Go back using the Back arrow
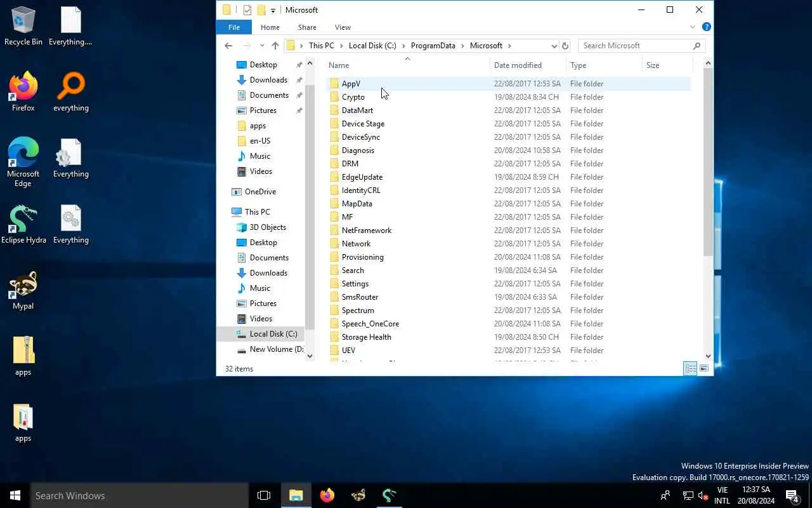Screen dimensions: 812x508 point(228,46)
